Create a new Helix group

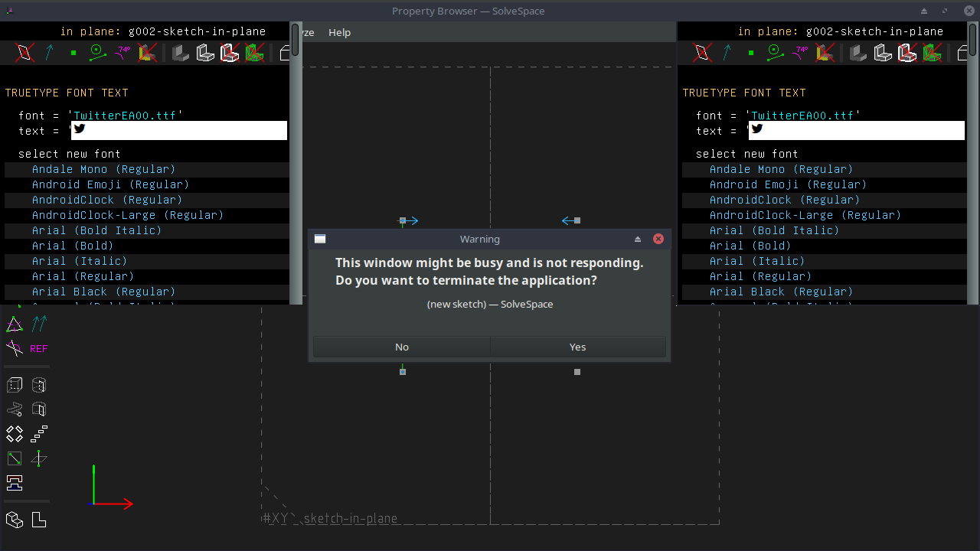[x=15, y=409]
